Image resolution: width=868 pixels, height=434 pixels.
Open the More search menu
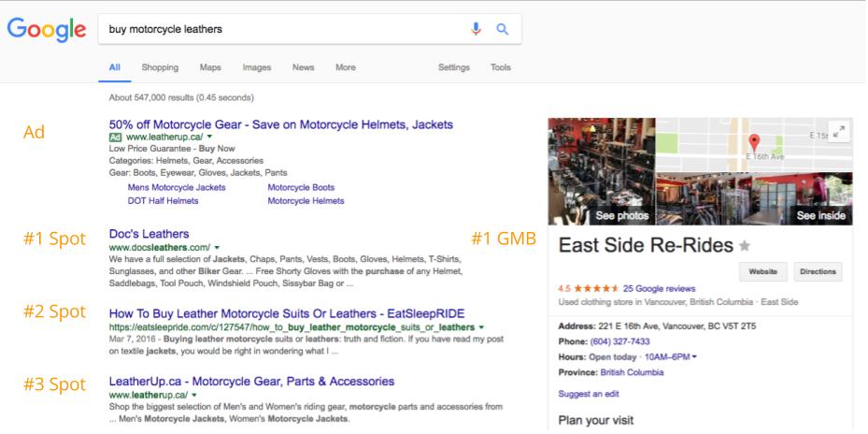[346, 67]
